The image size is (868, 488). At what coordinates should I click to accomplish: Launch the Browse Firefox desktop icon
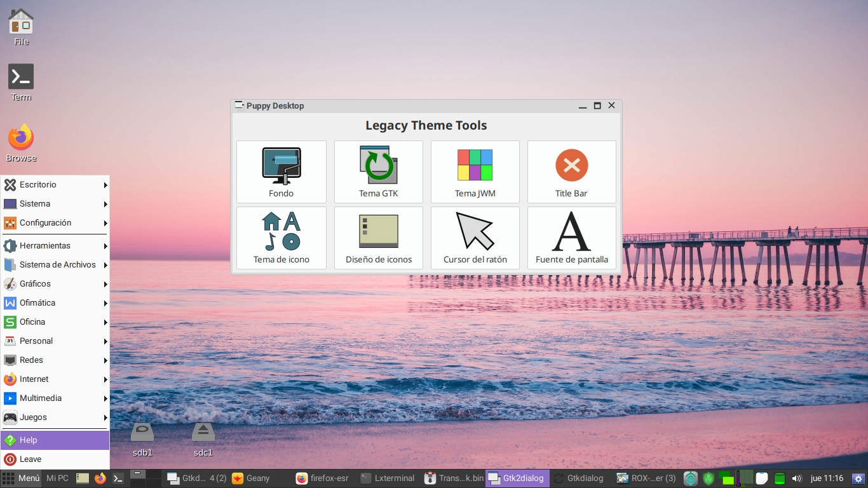[x=21, y=143]
